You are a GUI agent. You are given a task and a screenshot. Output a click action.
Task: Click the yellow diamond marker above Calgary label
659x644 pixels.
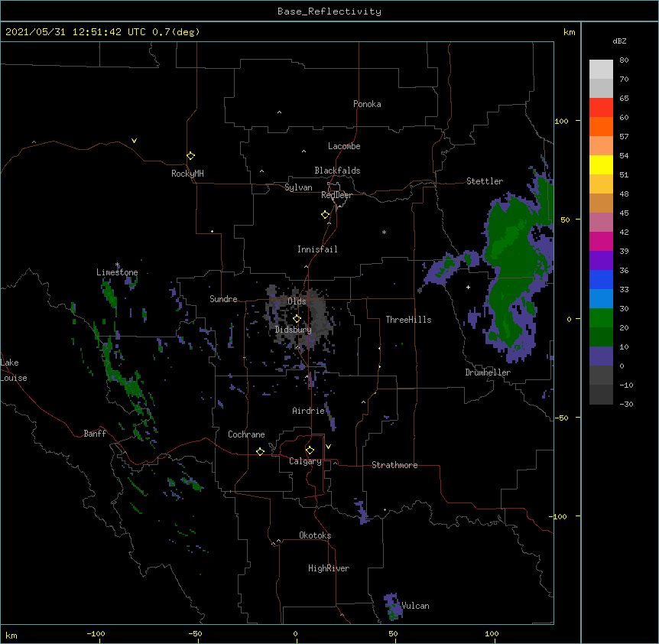[x=310, y=450]
